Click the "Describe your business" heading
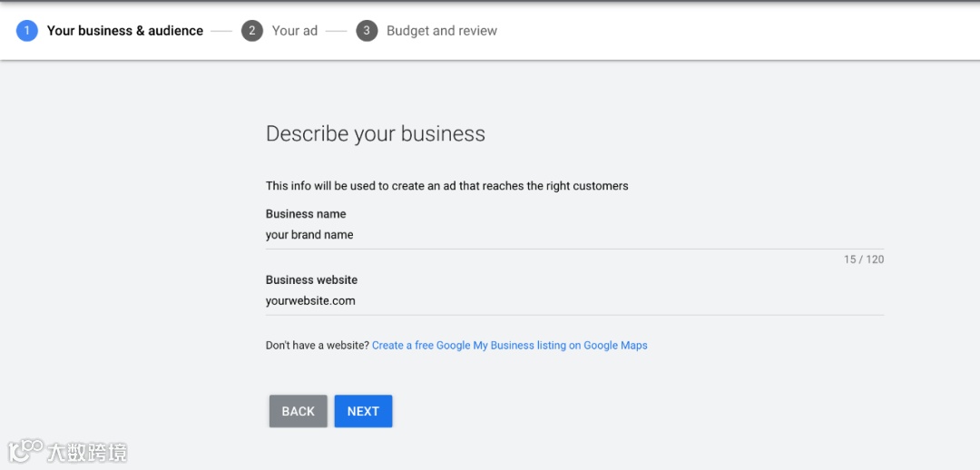The height and width of the screenshot is (470, 980). [376, 134]
